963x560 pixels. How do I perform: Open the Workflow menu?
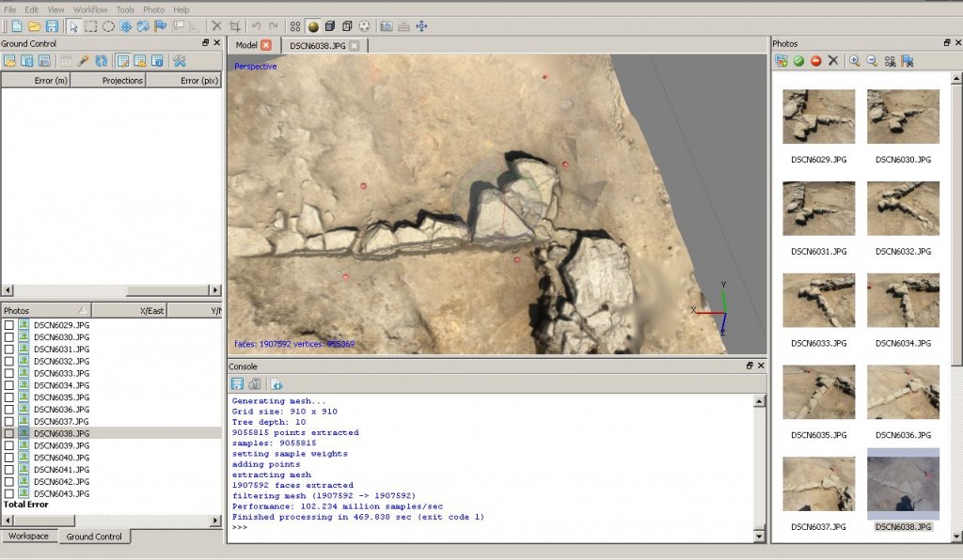tap(88, 9)
